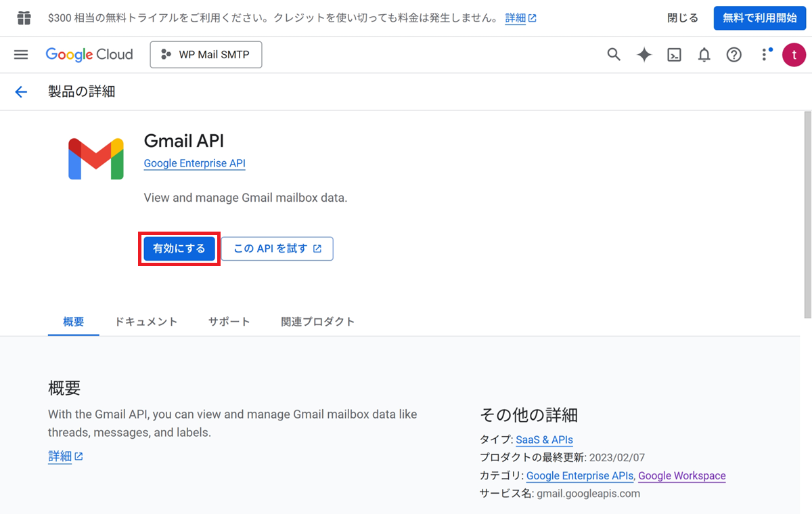812x514 pixels.
Task: Click the user account avatar
Action: click(x=794, y=55)
